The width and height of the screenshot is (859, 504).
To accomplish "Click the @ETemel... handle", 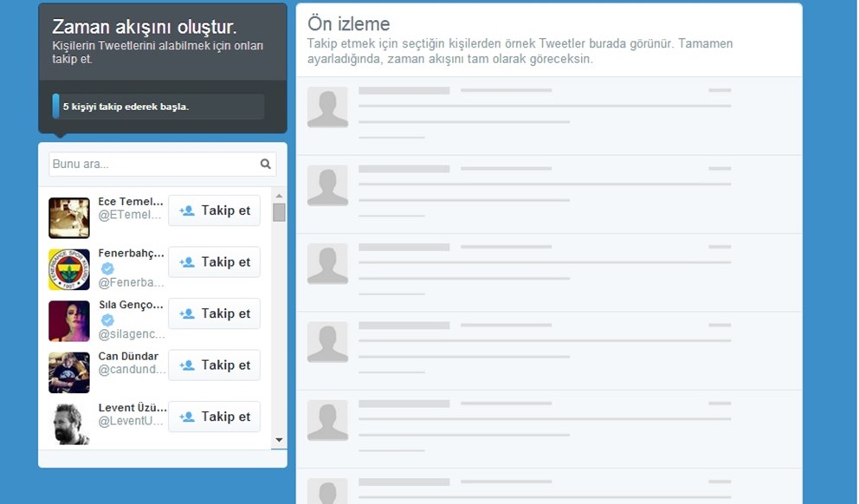I will (130, 215).
